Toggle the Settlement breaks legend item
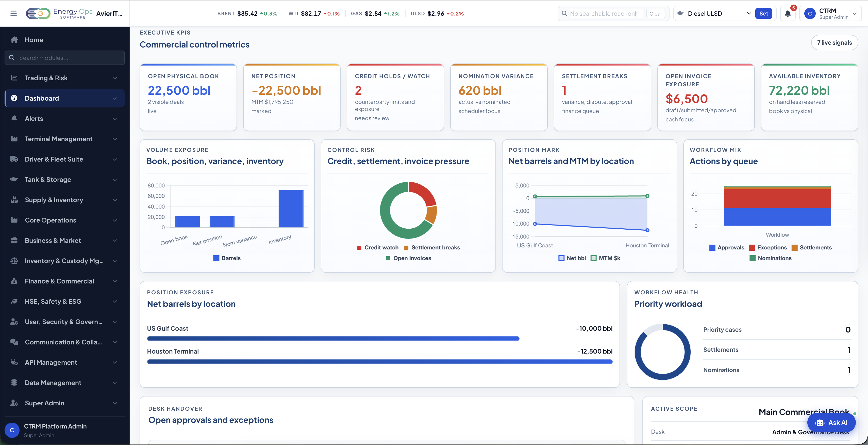This screenshot has height=445, width=868. [x=432, y=247]
